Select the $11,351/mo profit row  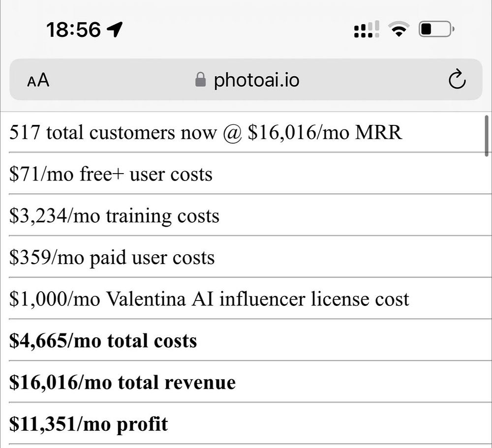coord(89,424)
